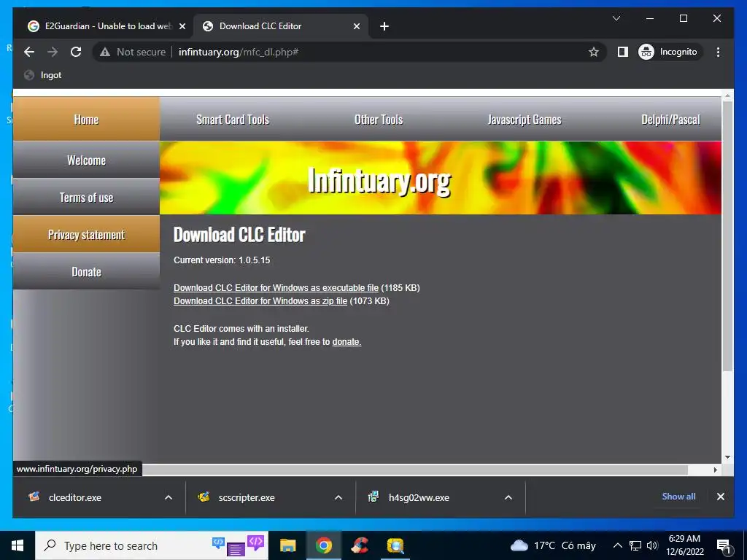Click the network tray icon
Screen dimensions: 747x560
pos(635,545)
